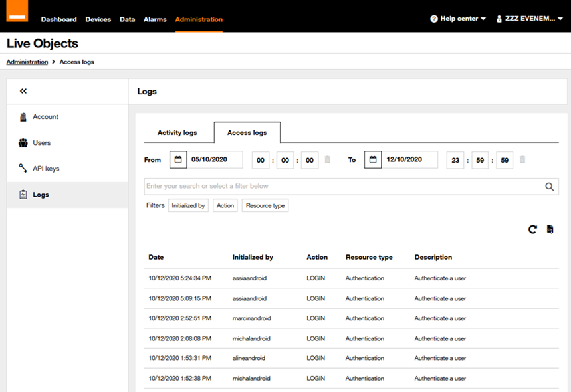Open the Alarms menu
The image size is (571, 392).
(x=155, y=19)
